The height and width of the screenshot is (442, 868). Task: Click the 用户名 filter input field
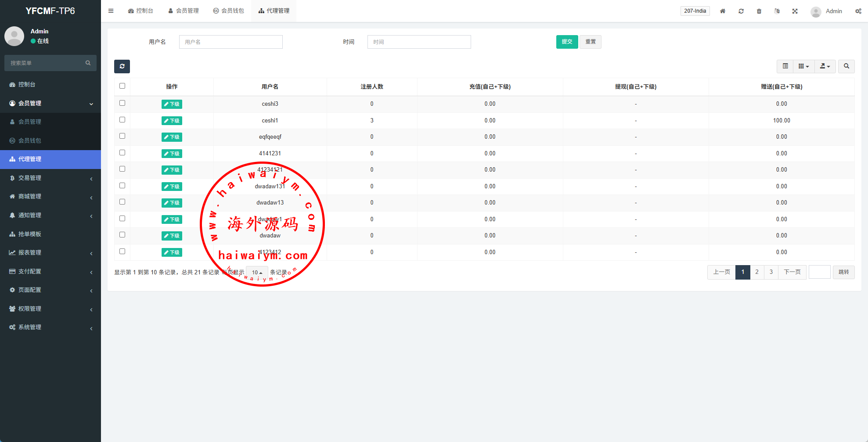coord(231,42)
